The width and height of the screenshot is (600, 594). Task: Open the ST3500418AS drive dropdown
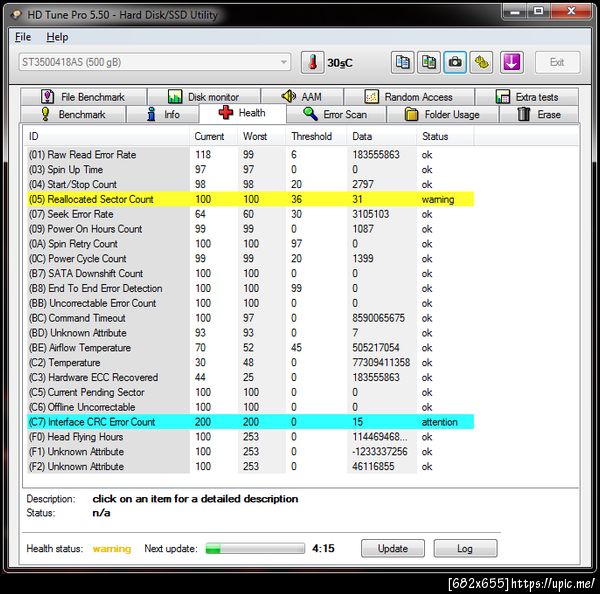(x=155, y=62)
